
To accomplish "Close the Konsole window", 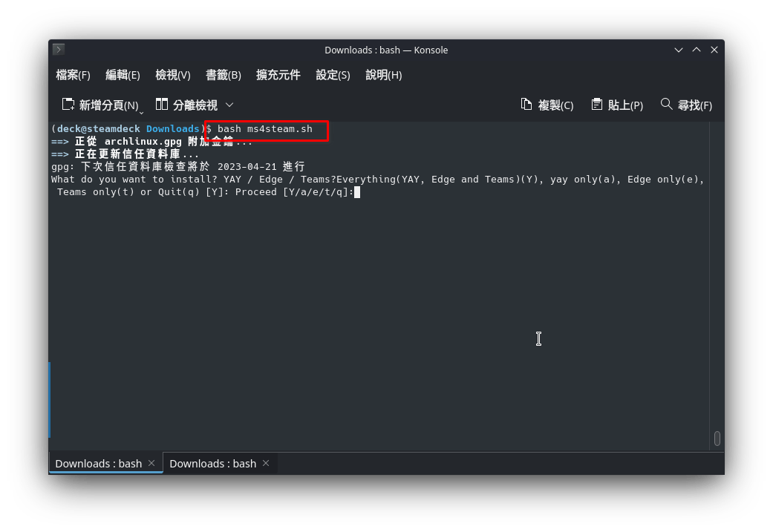I will [714, 50].
